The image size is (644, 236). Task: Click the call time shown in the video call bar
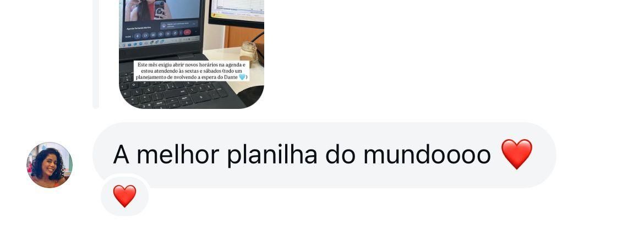128,37
